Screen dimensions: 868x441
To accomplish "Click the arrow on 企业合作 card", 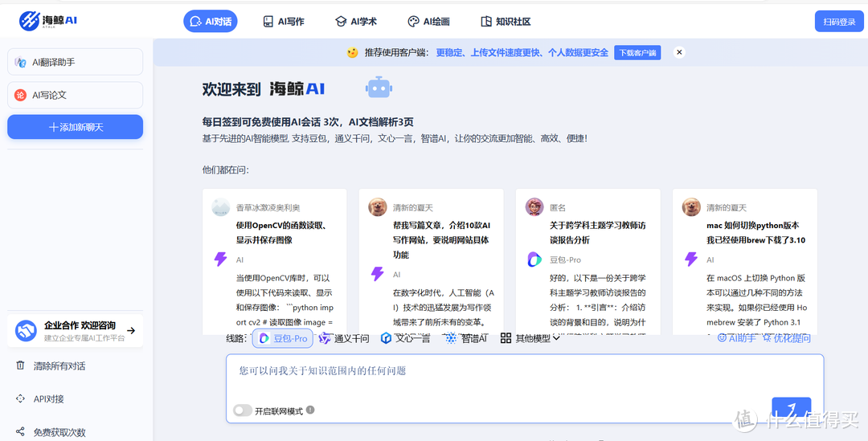I will pyautogui.click(x=131, y=331).
